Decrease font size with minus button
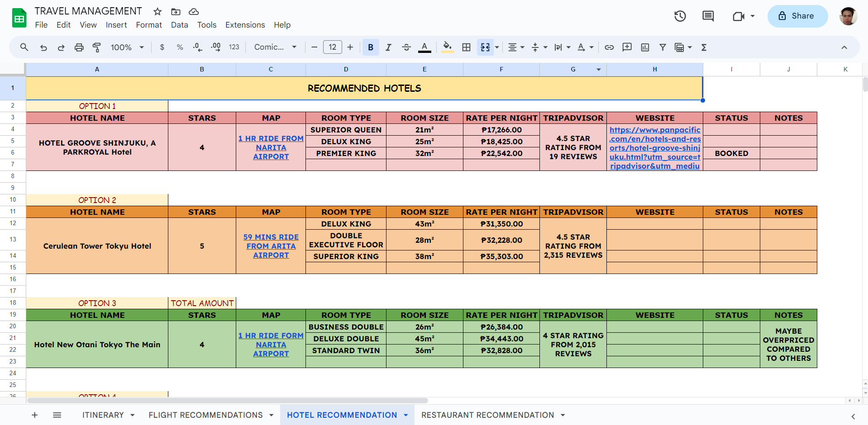This screenshot has width=868, height=425. point(314,47)
